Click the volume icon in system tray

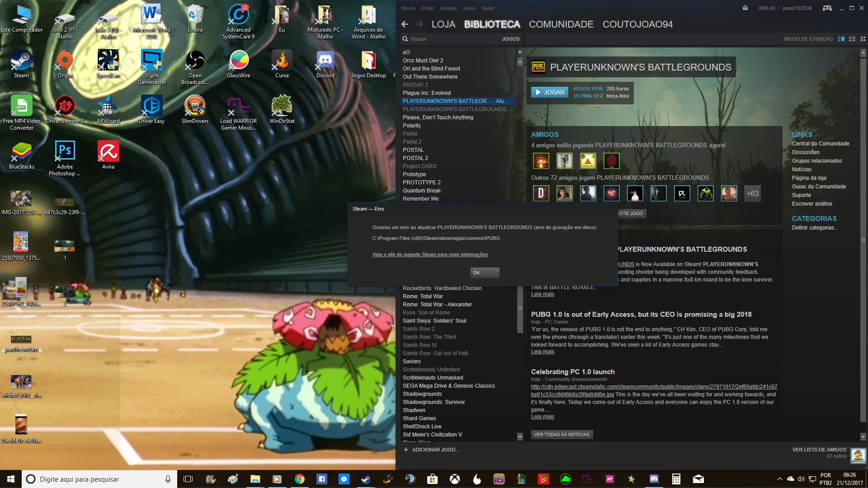(801, 479)
